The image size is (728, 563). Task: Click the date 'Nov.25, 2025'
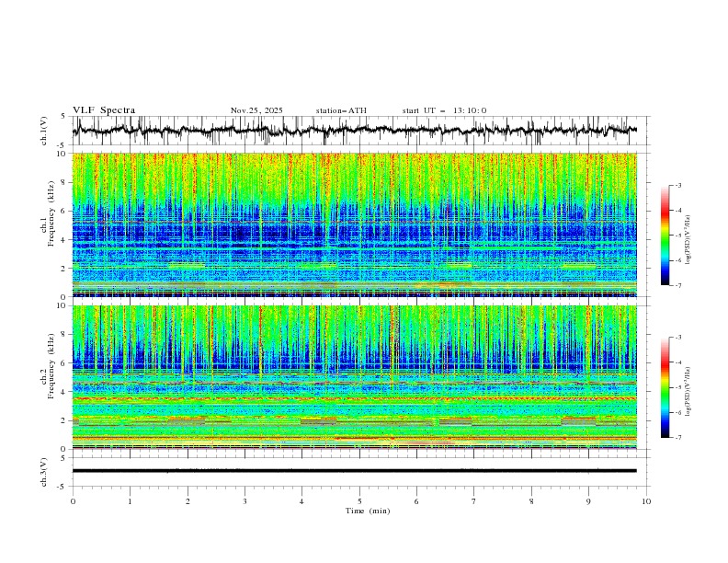(256, 110)
